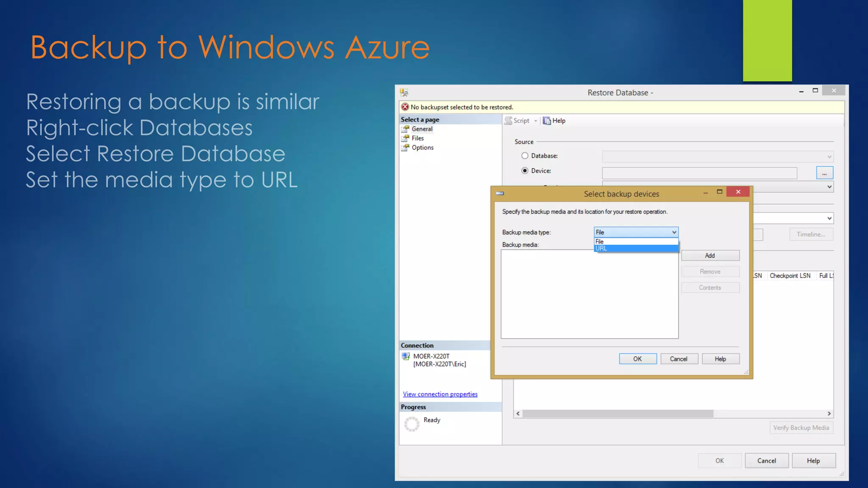Minimize the Select backup devices dialog
The image size is (868, 488).
tap(705, 193)
